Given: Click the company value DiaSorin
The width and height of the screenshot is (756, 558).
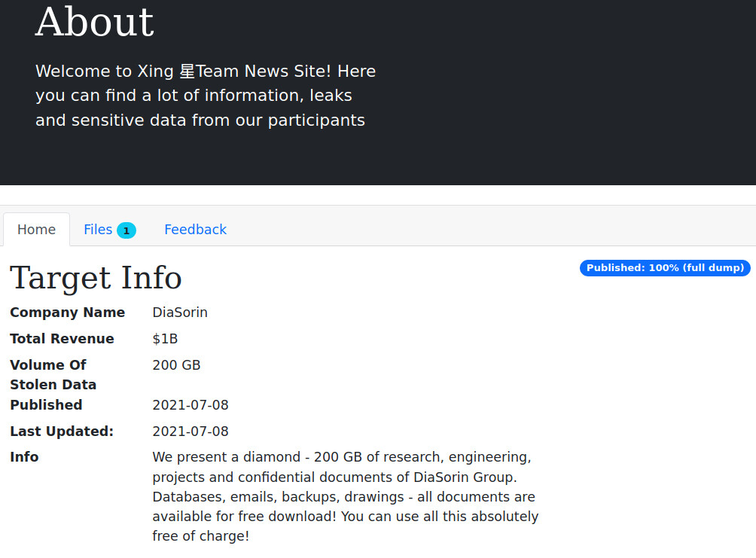Looking at the screenshot, I should coord(180,313).
